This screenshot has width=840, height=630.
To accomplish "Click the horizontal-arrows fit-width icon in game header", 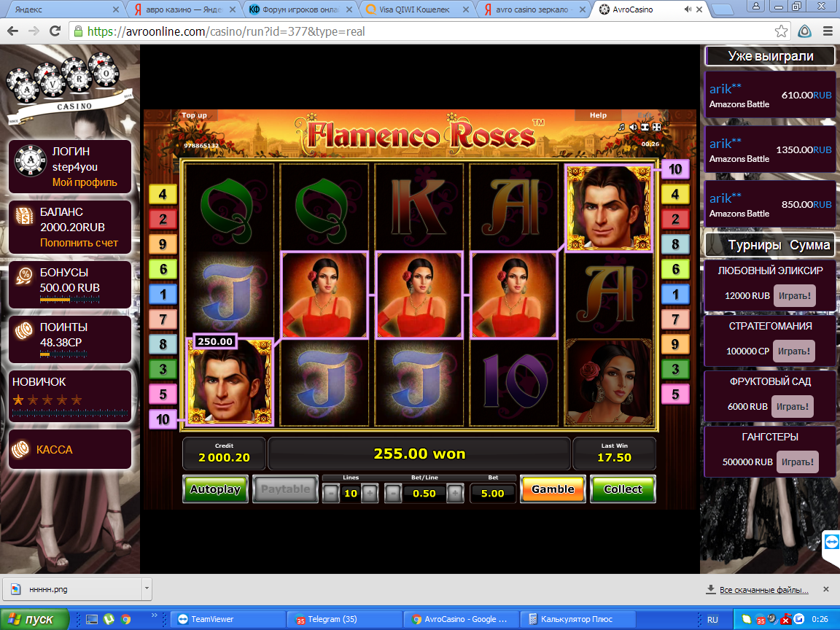I will tap(645, 128).
